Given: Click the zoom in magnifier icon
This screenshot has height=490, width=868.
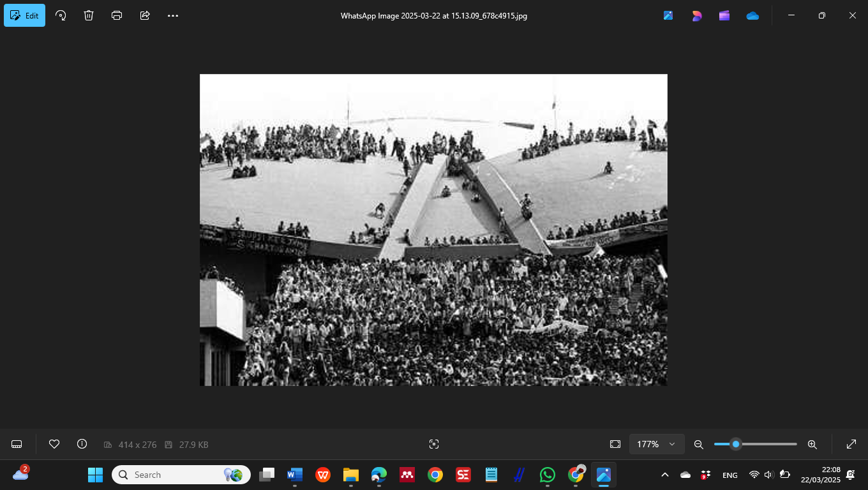Looking at the screenshot, I should [x=812, y=444].
